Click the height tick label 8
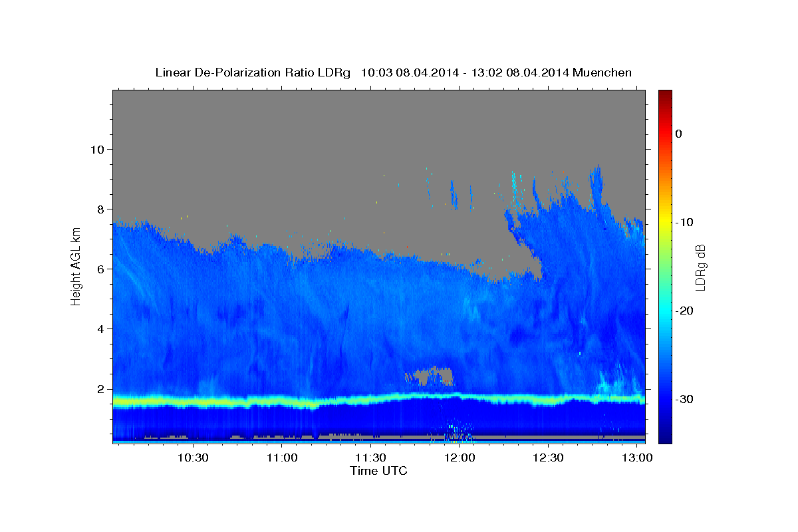The width and height of the screenshot is (798, 532). (x=101, y=209)
